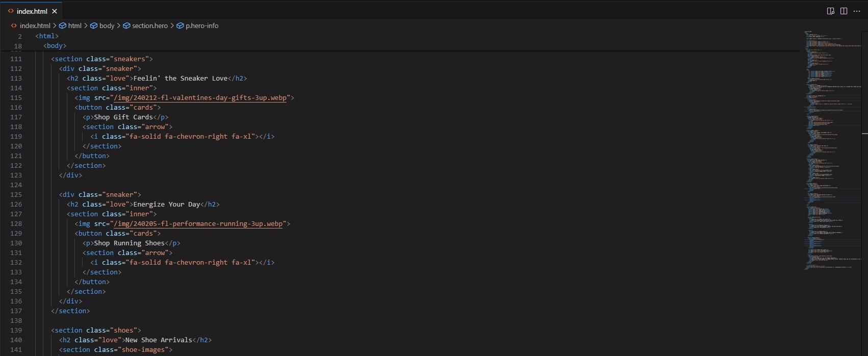Follow the performance-running image path link
Image resolution: width=868 pixels, height=356 pixels.
tap(198, 224)
